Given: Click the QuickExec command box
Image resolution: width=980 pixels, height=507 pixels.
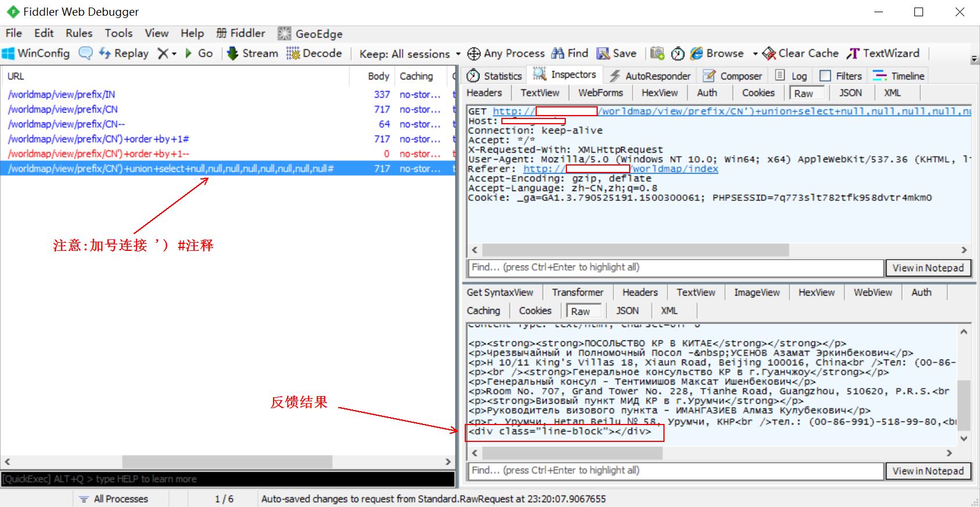Looking at the screenshot, I should click(228, 479).
